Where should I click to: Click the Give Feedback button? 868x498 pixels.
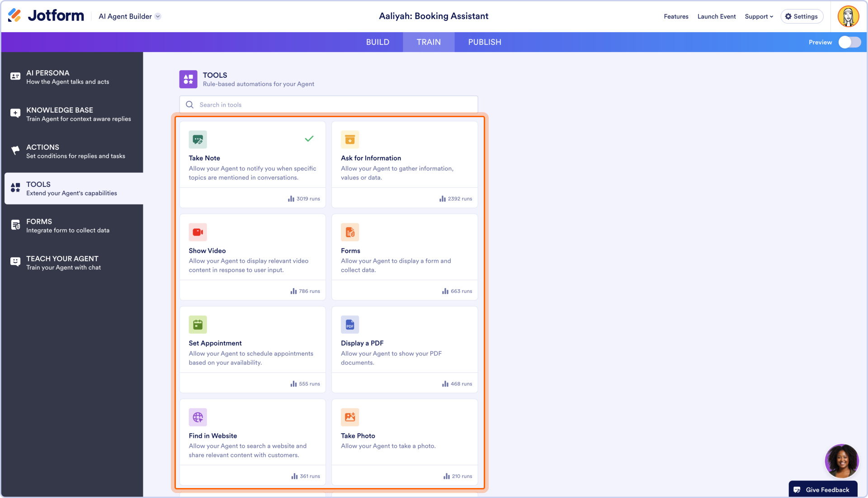pos(823,489)
